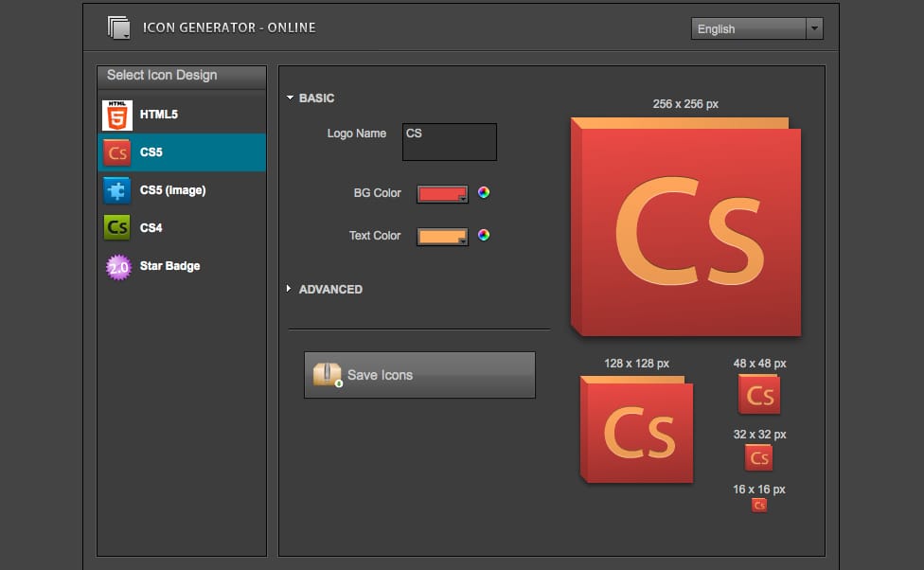Open color wheel picker for BG Color

pos(484,193)
